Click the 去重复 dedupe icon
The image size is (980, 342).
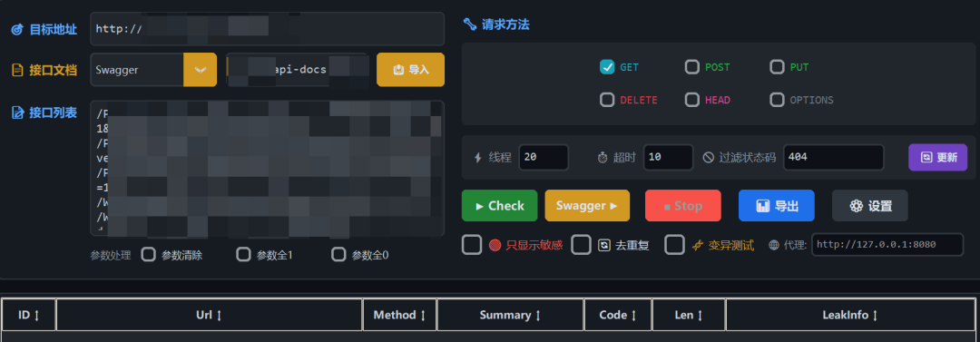604,245
